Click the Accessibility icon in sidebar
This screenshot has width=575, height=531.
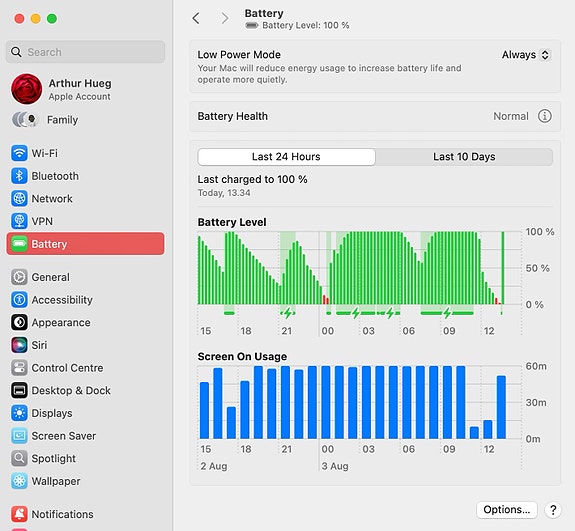pos(19,300)
